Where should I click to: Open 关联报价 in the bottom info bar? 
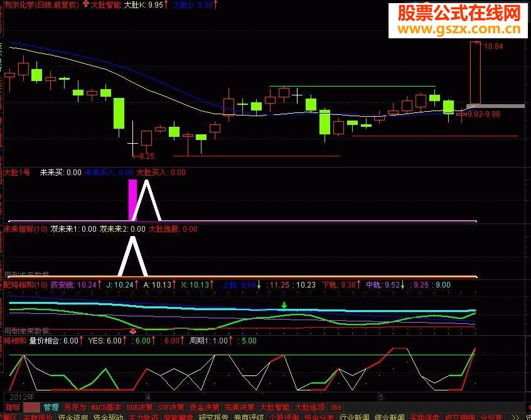coord(38,417)
